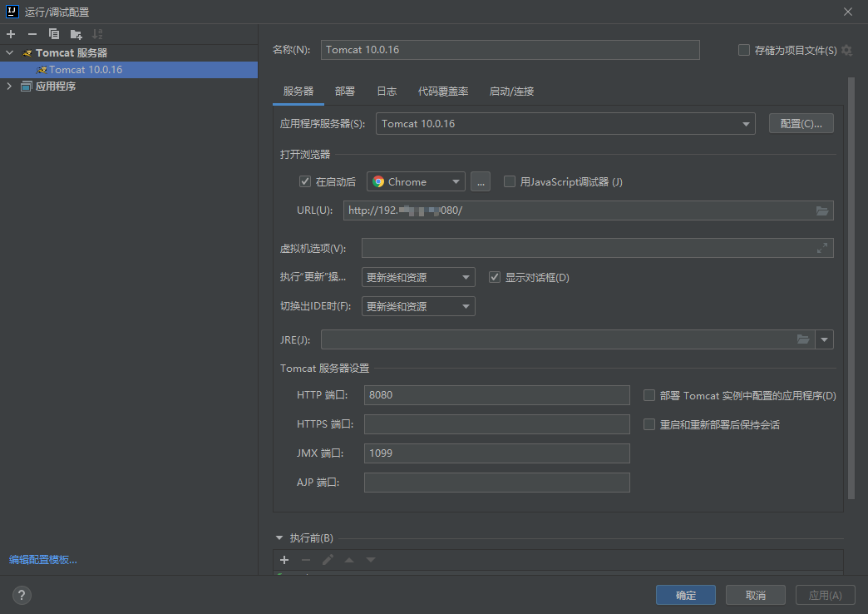
Task: Click the settings panel vertical scrollbar
Action: coord(851,288)
